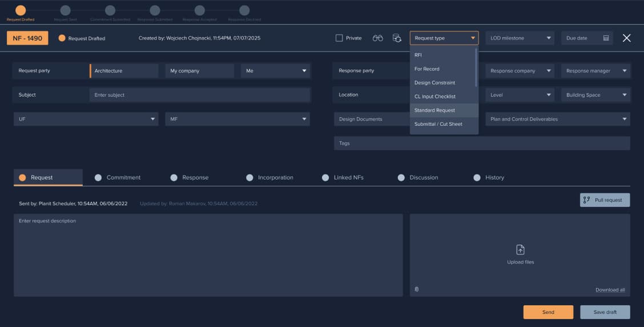Click the Response Submitted stage marker
Screen dimensions: 644x327
(x=155, y=10)
